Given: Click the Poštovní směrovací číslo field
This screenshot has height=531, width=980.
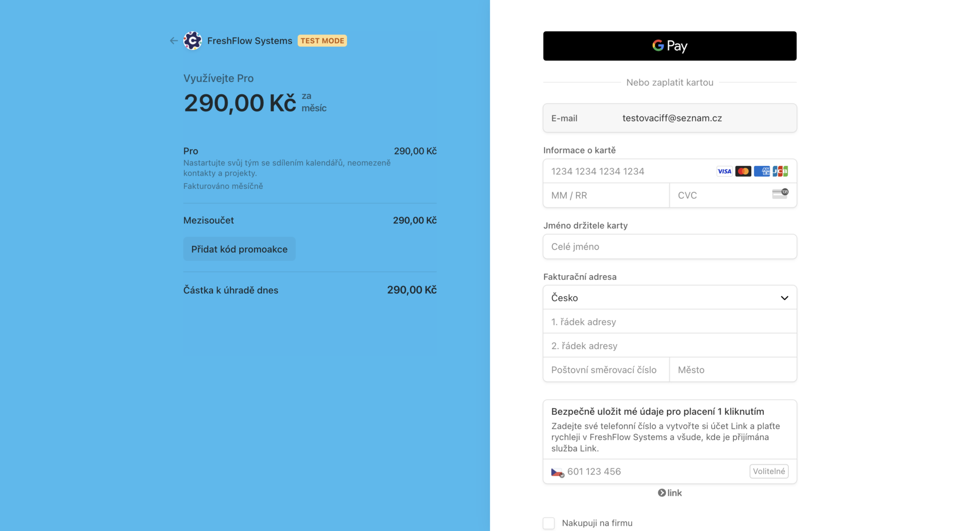Looking at the screenshot, I should pyautogui.click(x=605, y=370).
